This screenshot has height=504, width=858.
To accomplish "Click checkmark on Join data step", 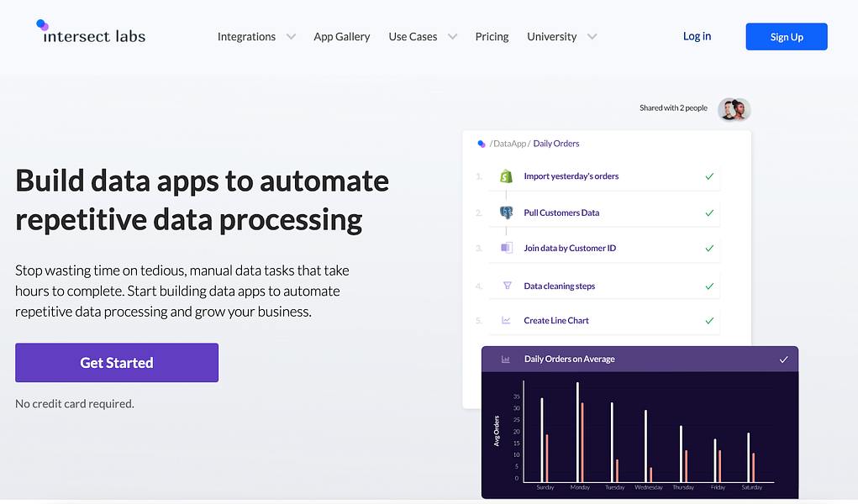I will click(x=709, y=249).
